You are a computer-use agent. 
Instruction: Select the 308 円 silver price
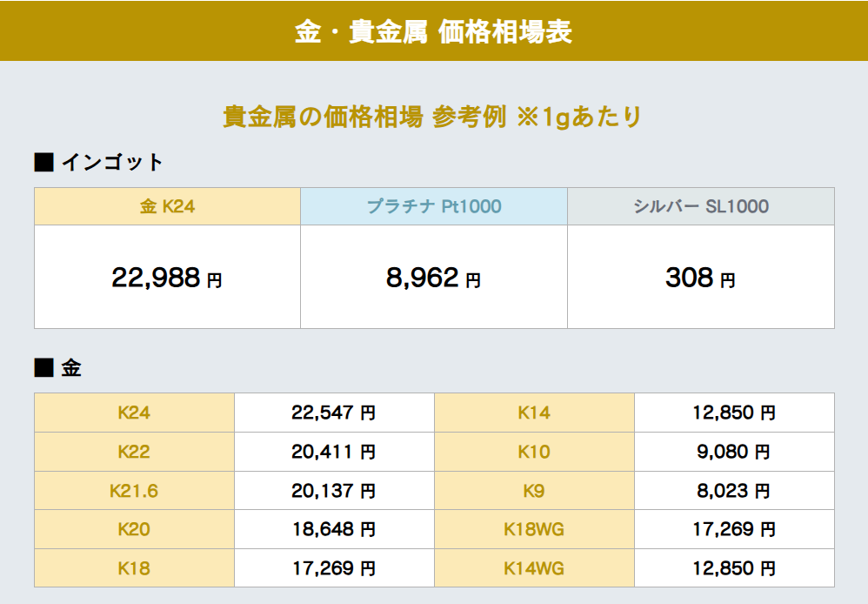701,279
